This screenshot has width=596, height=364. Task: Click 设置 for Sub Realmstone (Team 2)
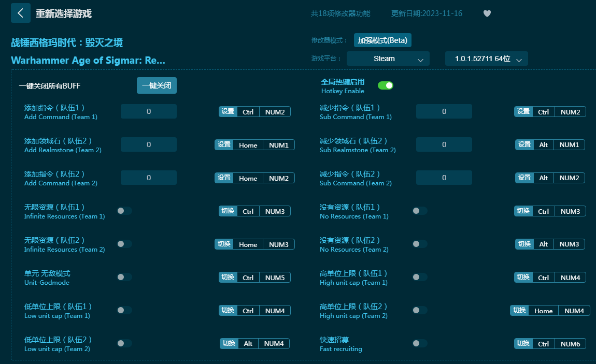524,144
